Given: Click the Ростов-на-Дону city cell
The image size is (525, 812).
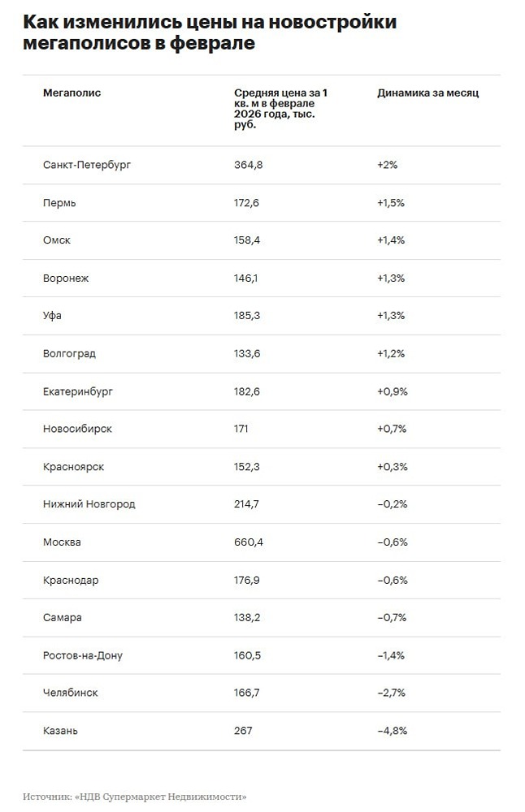Looking at the screenshot, I should [83, 655].
